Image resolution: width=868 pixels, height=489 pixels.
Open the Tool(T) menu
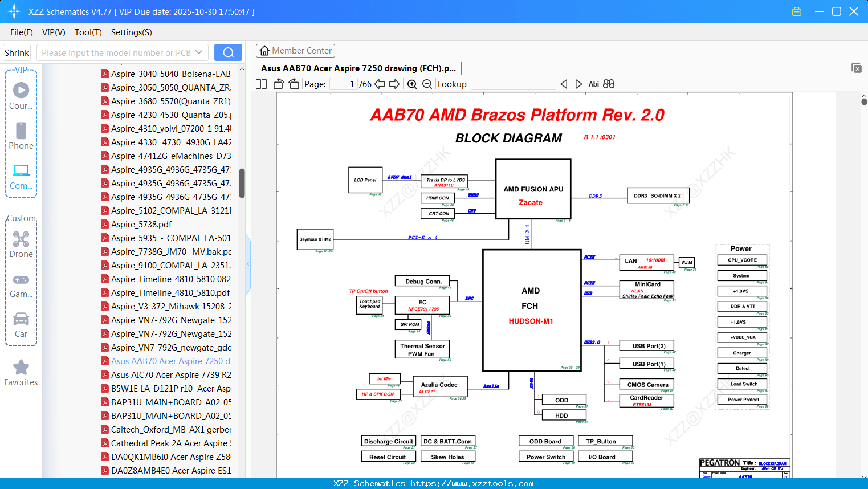tap(88, 32)
